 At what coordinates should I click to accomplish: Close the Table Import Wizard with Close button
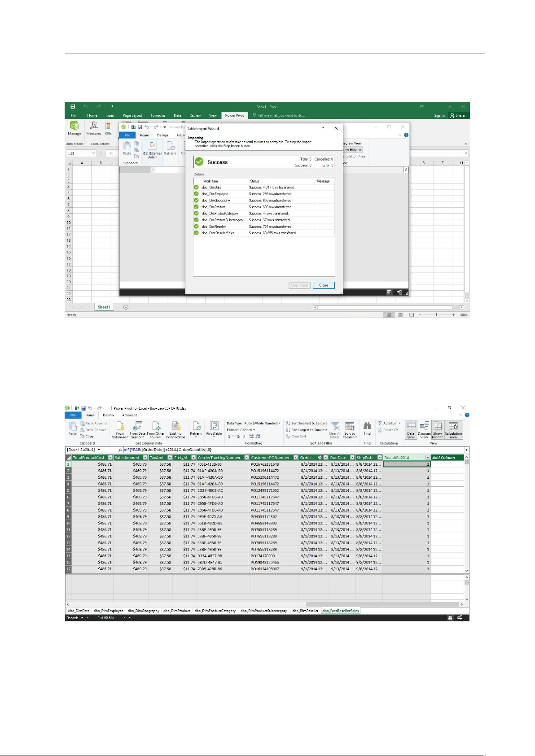tap(324, 285)
